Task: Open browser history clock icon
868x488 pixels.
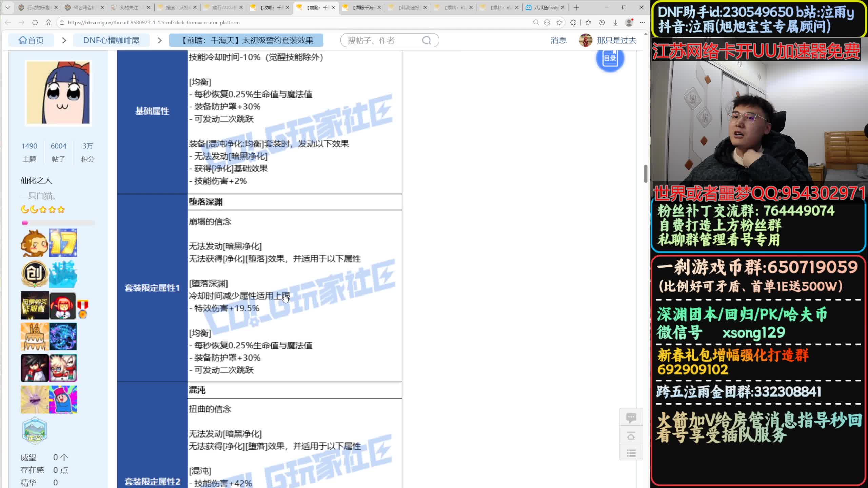Action: click(602, 23)
